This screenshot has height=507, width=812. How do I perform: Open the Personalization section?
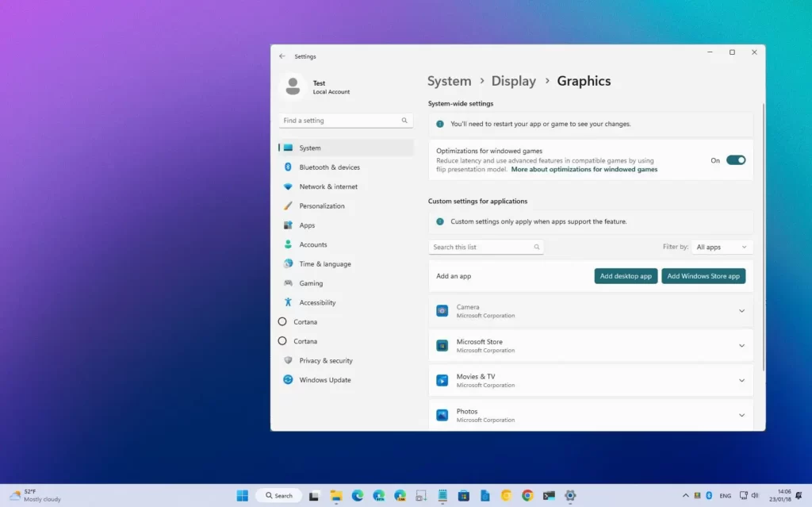[346, 205]
